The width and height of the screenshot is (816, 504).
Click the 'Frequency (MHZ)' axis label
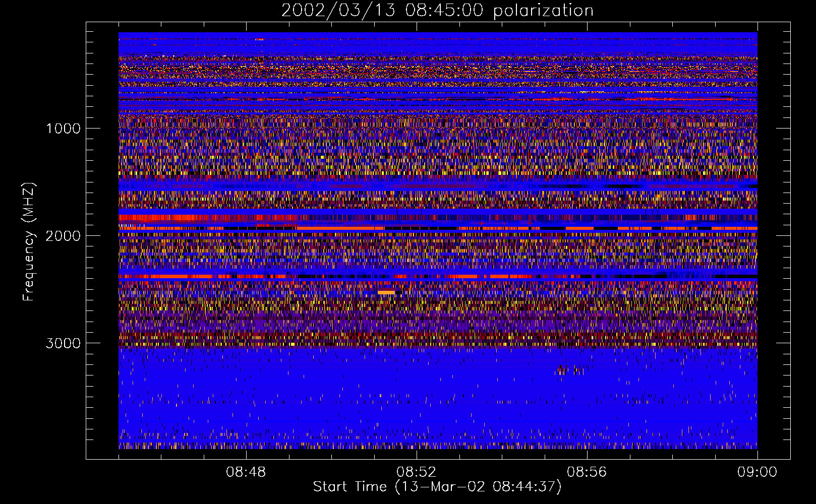29,242
